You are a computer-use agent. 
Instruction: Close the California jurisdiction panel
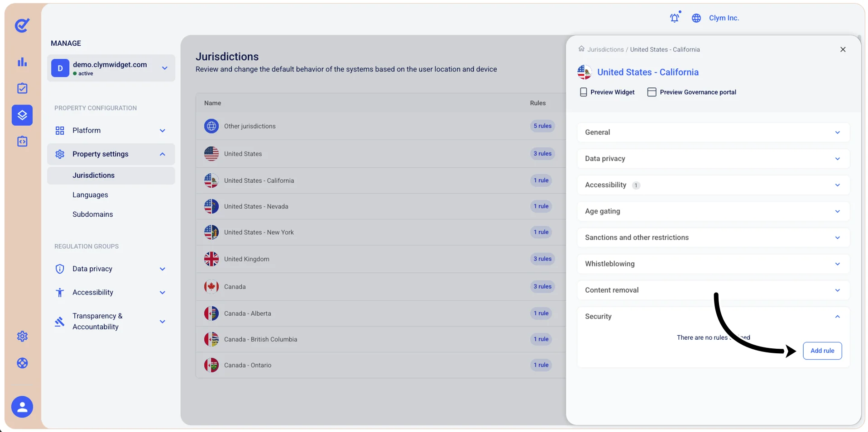[x=843, y=49]
